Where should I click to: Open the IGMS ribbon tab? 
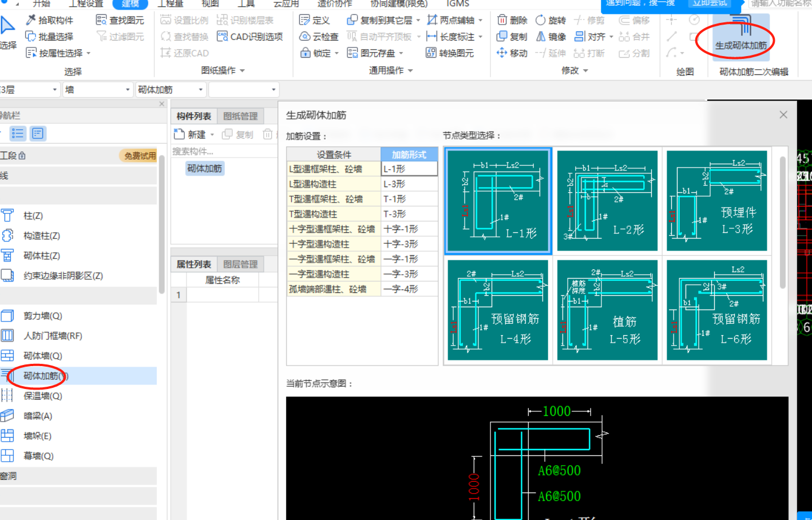tap(458, 3)
